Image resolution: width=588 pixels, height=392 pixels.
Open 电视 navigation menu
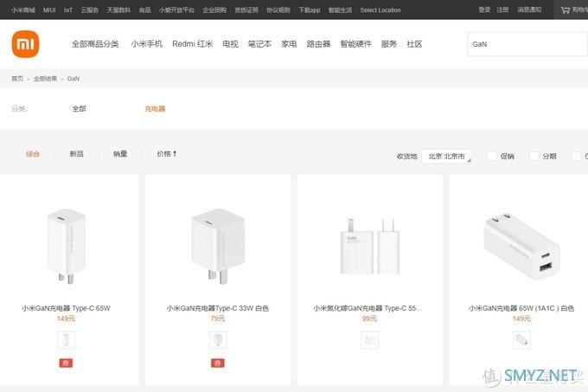tap(230, 44)
